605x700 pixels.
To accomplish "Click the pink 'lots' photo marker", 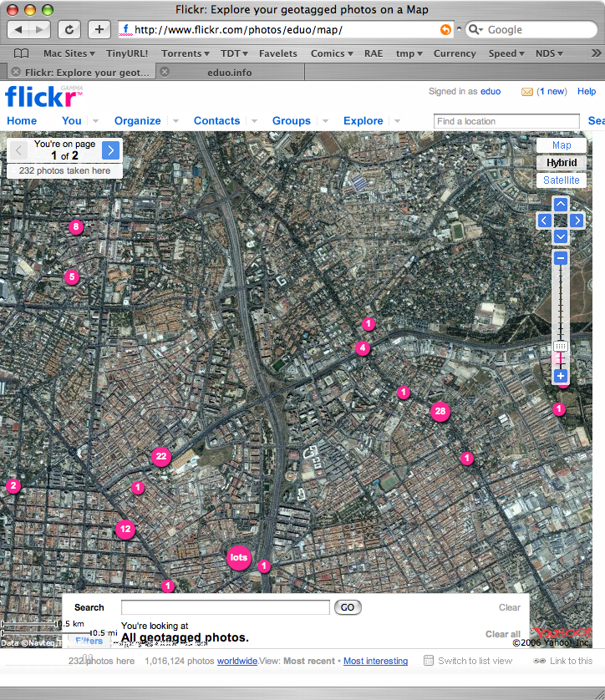I will click(239, 558).
